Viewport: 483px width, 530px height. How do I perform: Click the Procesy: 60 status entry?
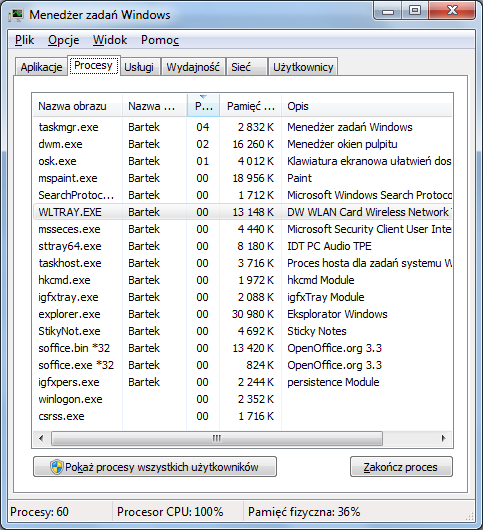[39, 512]
